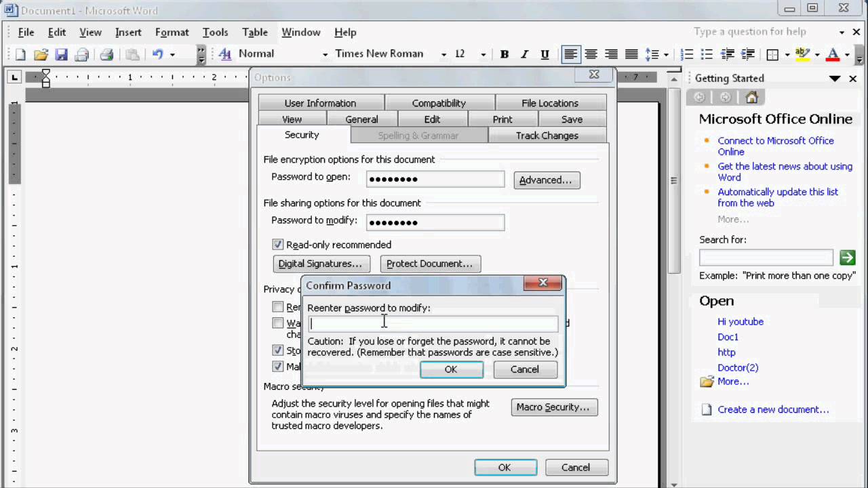This screenshot has height=488, width=868.
Task: Click Decrease Indent icon
Action: 728,54
